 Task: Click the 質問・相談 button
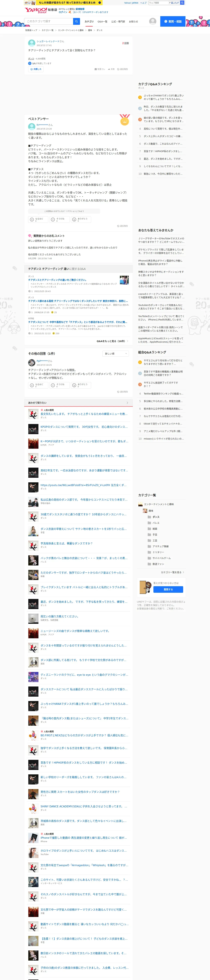[x=173, y=21]
